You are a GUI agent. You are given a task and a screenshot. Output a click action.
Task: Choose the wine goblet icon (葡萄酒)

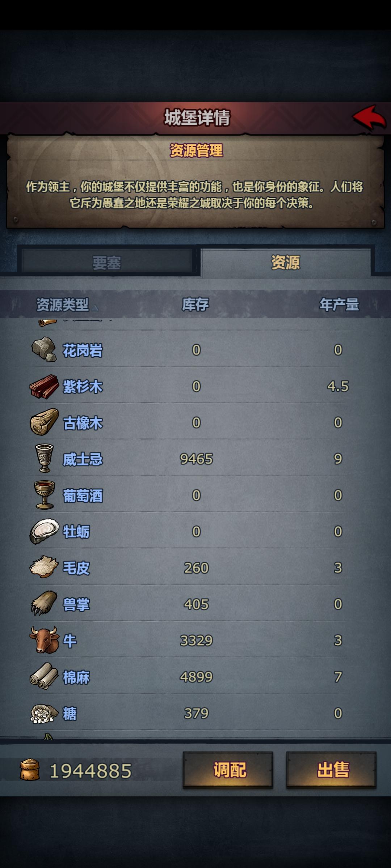(44, 495)
